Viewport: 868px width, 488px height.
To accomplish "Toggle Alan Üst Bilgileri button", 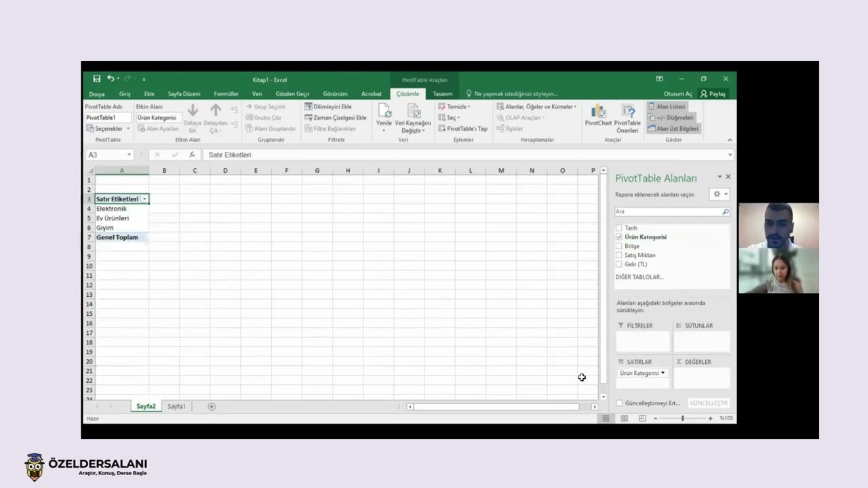I will [x=673, y=128].
